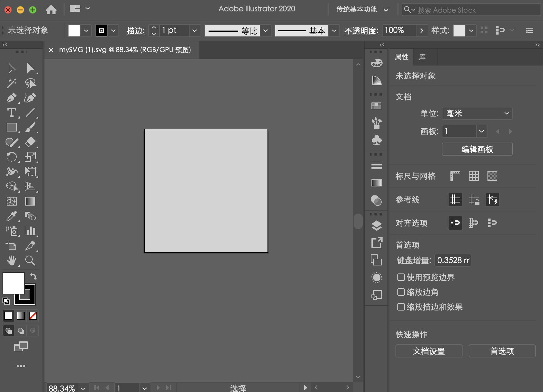The width and height of the screenshot is (543, 392).
Task: Open the stroke weight 1 pt dropdown
Action: (194, 30)
